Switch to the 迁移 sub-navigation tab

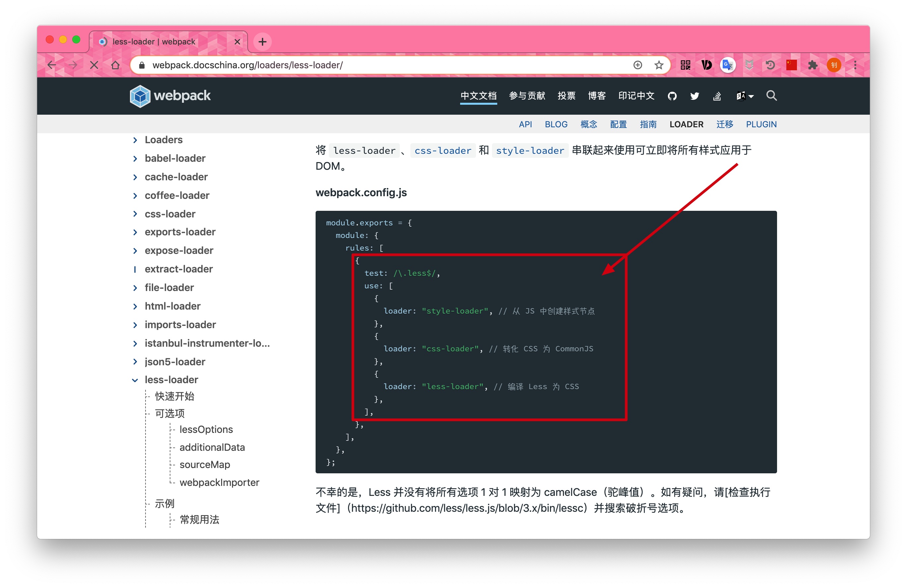tap(724, 125)
